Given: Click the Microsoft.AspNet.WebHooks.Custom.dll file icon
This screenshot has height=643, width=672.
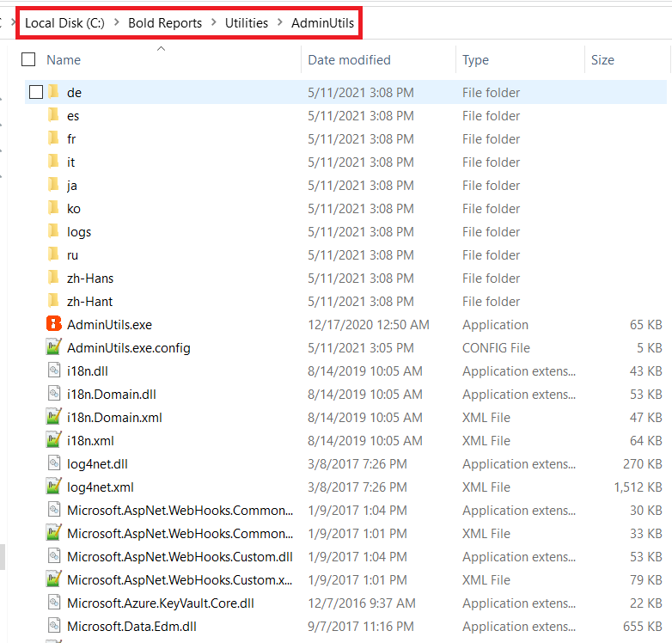Looking at the screenshot, I should coord(54,555).
